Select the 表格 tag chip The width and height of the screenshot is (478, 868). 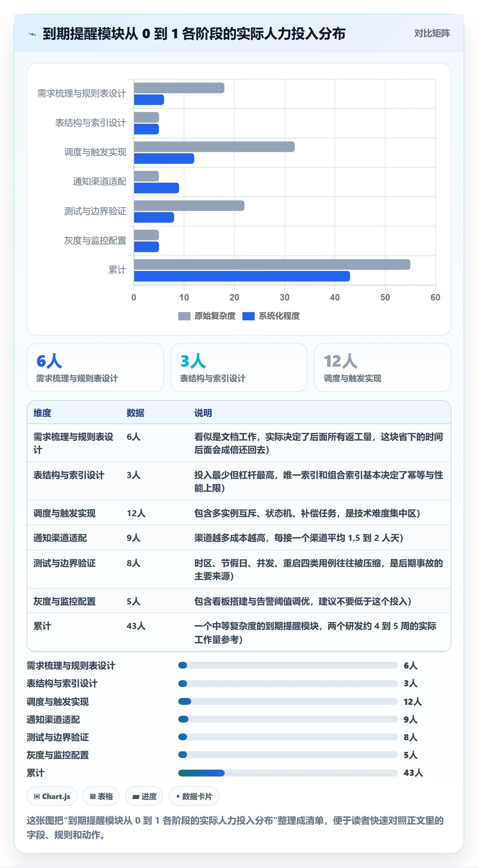101,796
